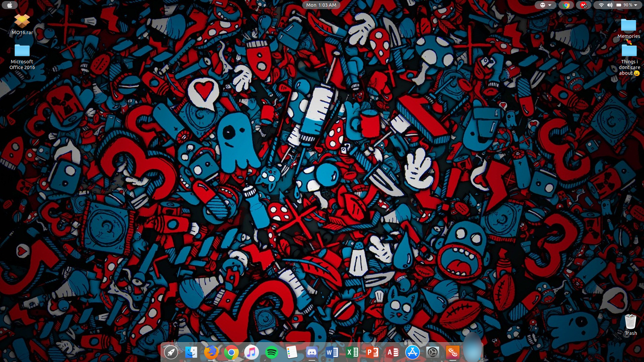Open the Things i dont care about folder
The width and height of the screenshot is (644, 362).
tap(629, 60)
